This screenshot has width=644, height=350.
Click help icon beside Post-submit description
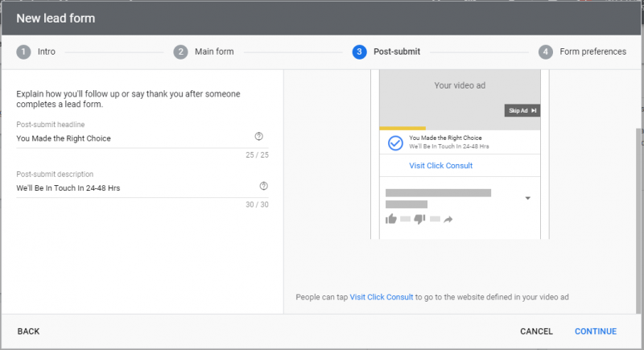264,186
